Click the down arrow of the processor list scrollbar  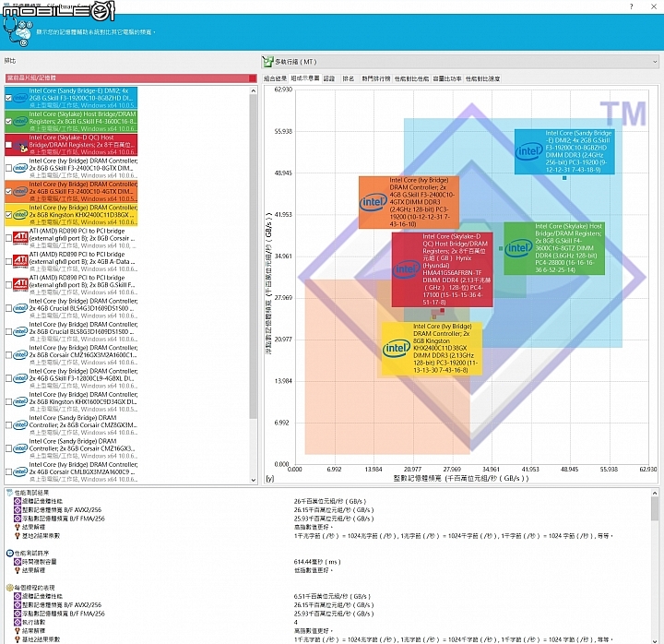click(254, 480)
